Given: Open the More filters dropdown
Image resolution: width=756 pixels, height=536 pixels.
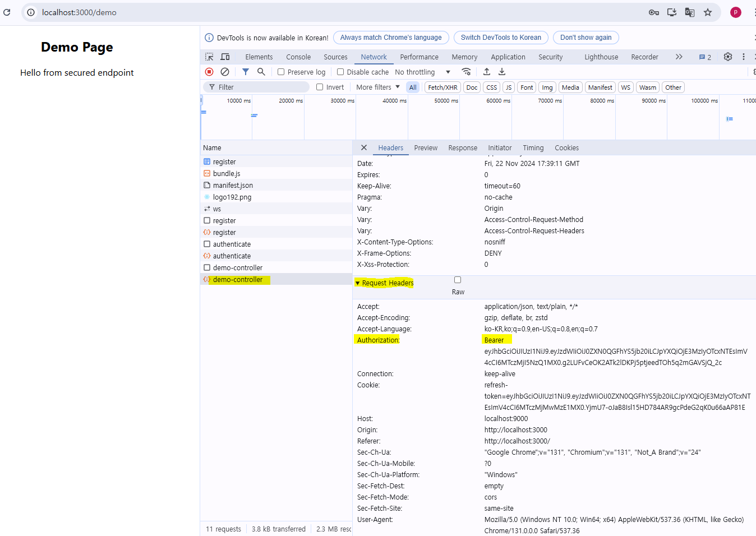Looking at the screenshot, I should coord(378,87).
